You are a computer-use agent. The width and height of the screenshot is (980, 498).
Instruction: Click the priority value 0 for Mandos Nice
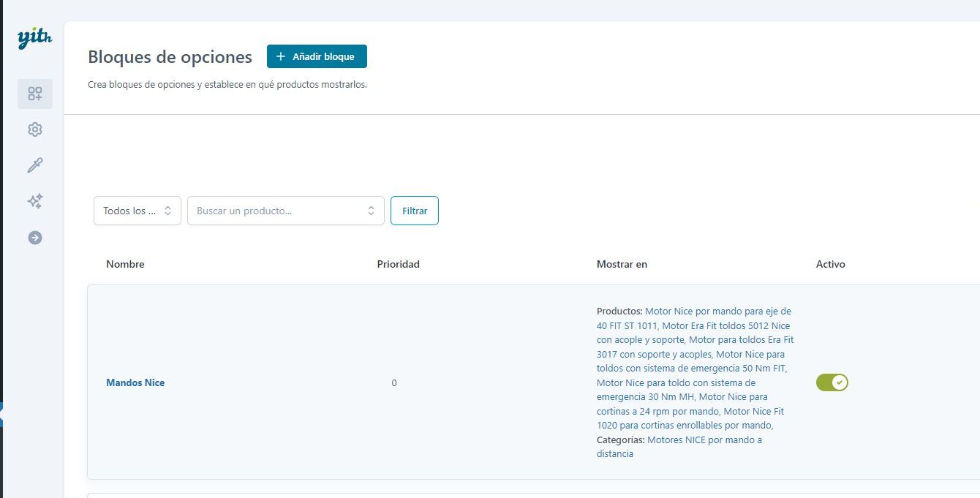(x=394, y=382)
